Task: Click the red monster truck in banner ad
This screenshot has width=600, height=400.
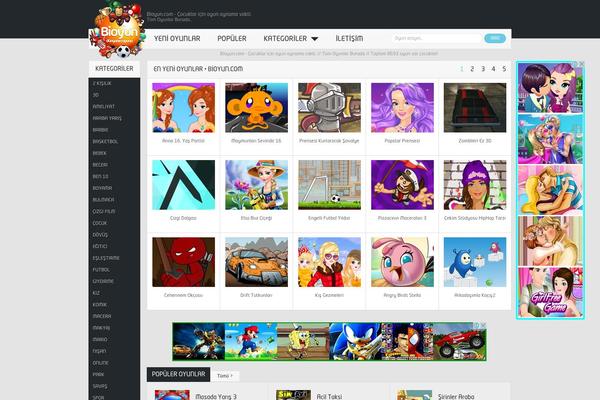Action: click(x=460, y=341)
